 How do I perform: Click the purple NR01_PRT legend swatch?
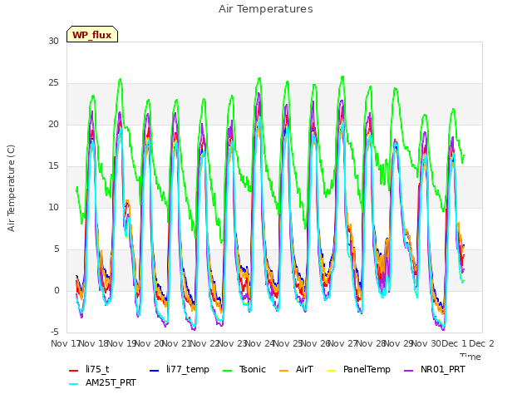pos(409,371)
